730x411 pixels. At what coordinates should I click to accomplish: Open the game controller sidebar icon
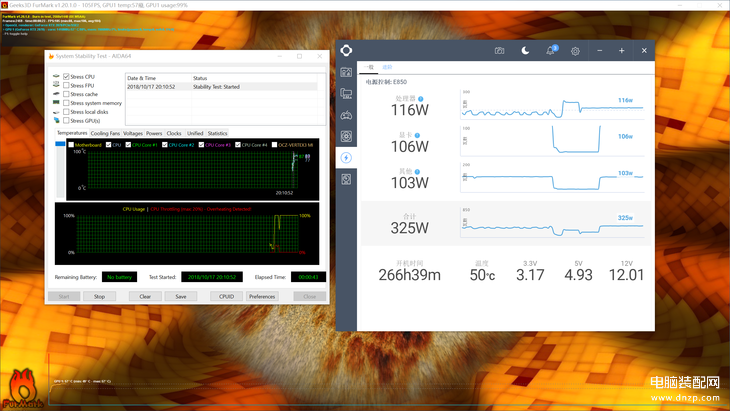tap(346, 115)
